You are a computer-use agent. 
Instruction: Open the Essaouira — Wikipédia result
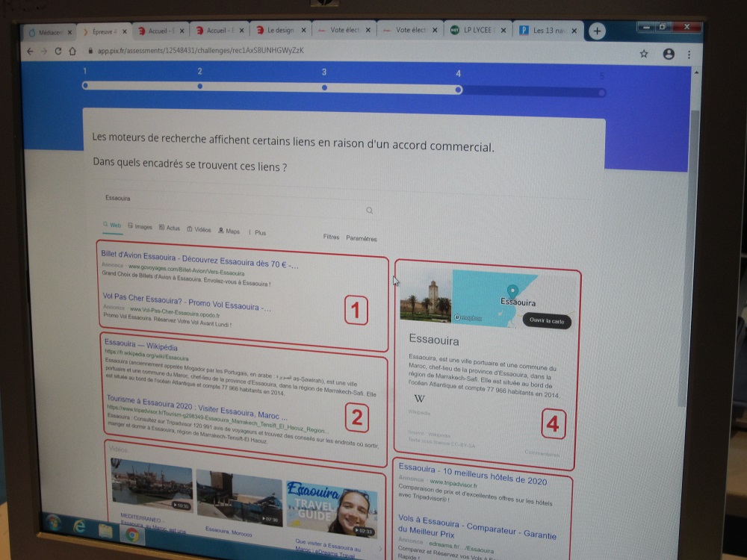pyautogui.click(x=141, y=345)
